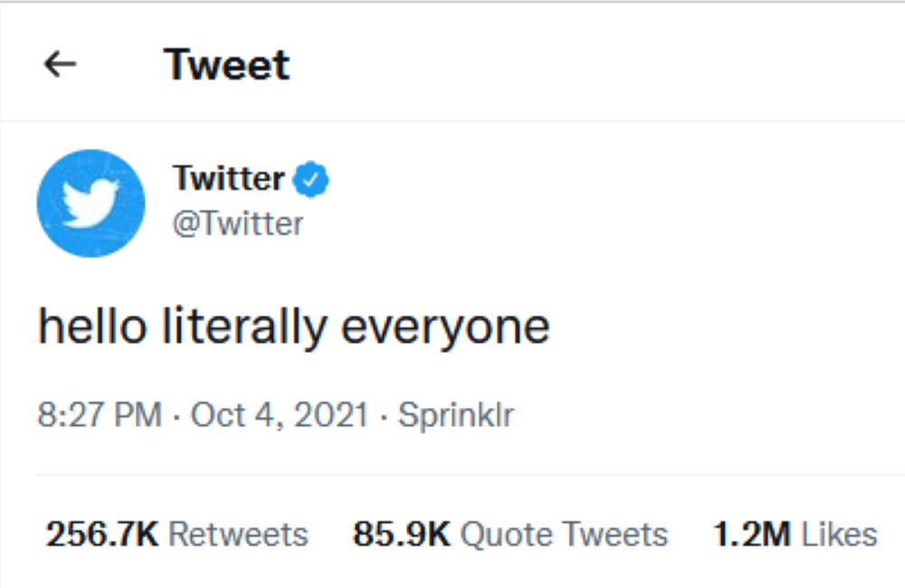Click the divider line above engagement stats
905x588 pixels.
[452, 475]
